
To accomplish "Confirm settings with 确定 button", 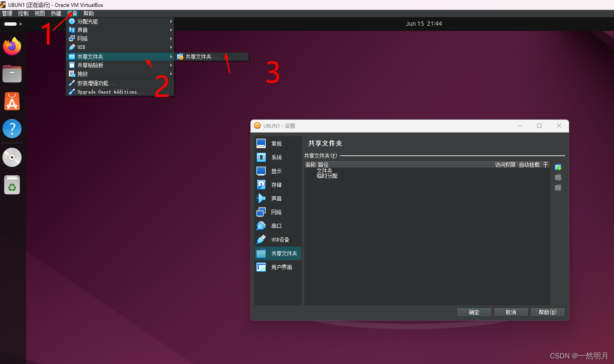I will click(474, 312).
